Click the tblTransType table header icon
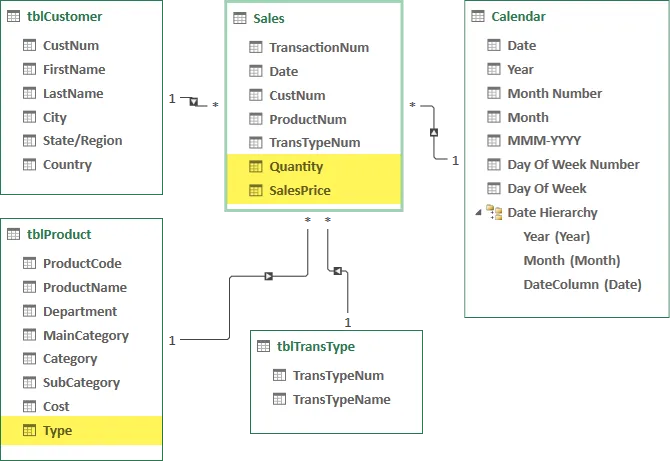 (263, 347)
